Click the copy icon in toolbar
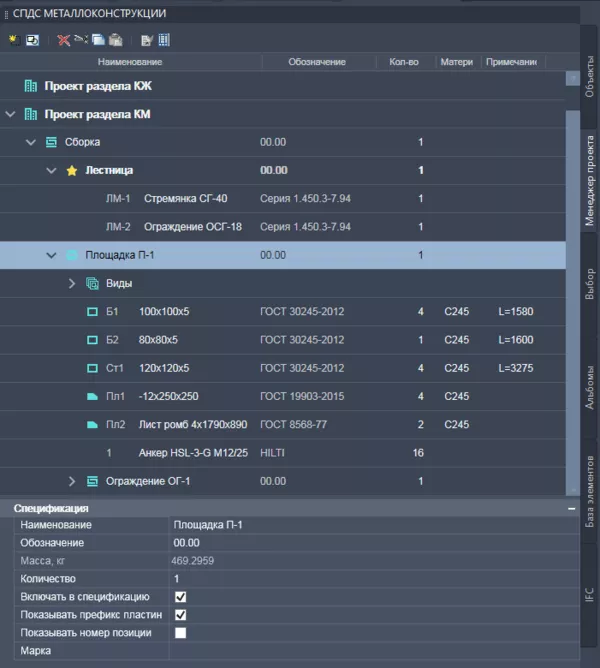Screen dimensions: 600x668 98,40
